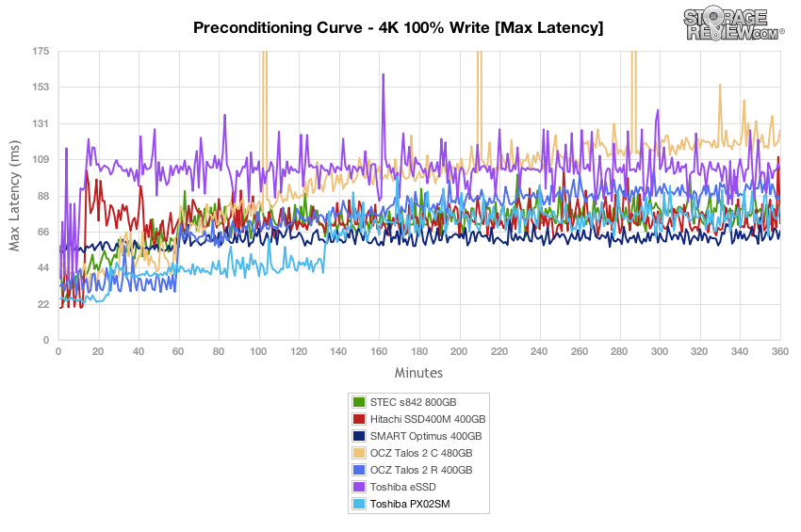Select the OCZ Talos 2 R 400GB label
801x532 pixels.
pos(421,470)
